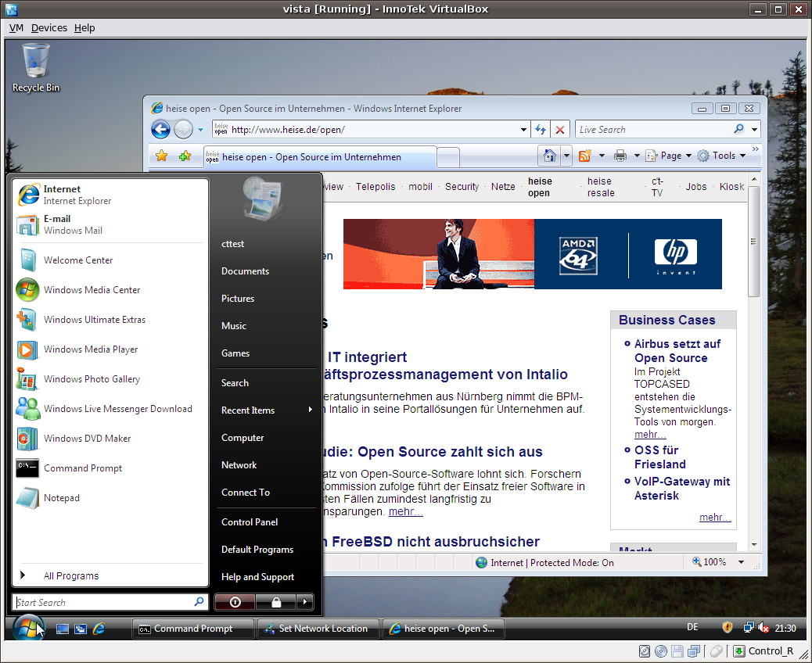Select heise open browser tab
The width and height of the screenshot is (812, 663).
click(319, 157)
